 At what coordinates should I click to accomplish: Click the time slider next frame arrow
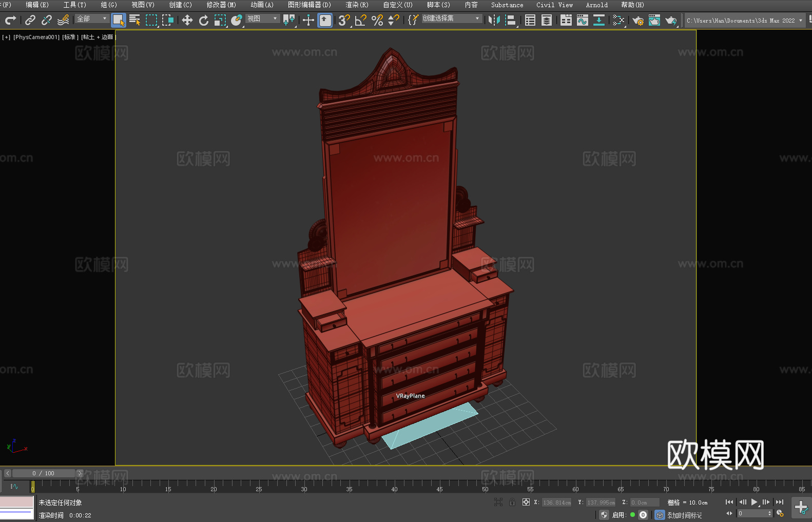click(x=80, y=473)
